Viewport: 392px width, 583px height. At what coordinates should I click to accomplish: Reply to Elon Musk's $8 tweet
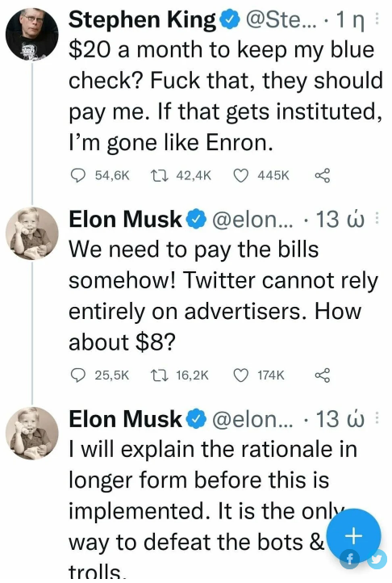77,375
